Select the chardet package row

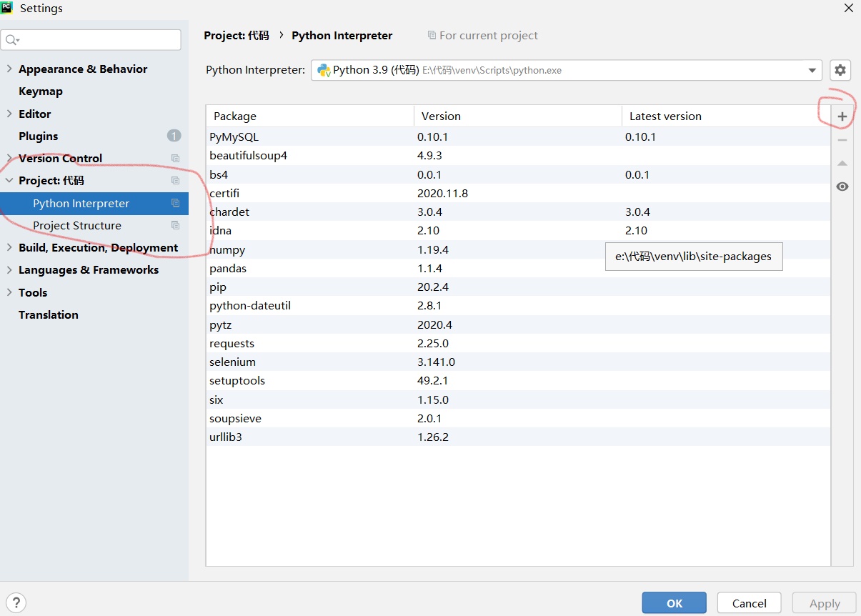518,212
